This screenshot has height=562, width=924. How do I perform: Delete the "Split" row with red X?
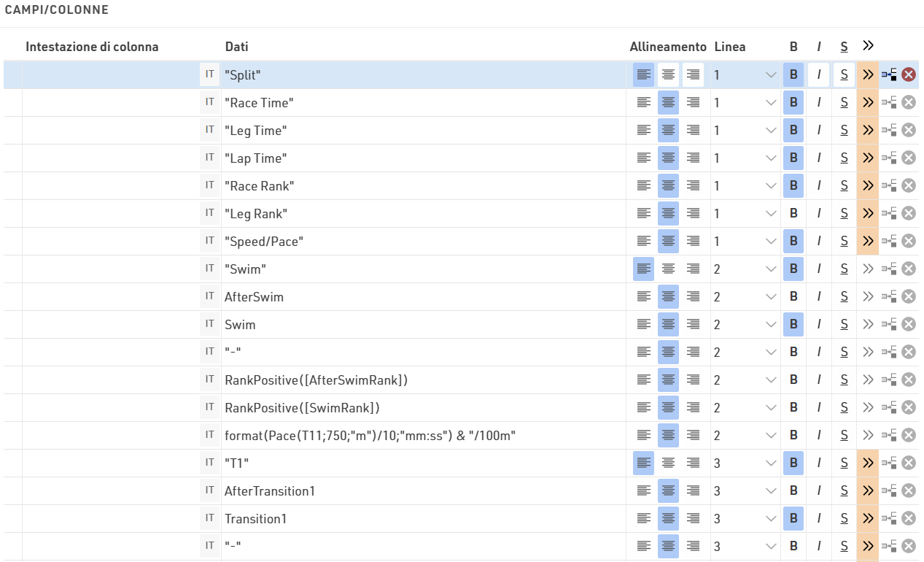tap(909, 74)
